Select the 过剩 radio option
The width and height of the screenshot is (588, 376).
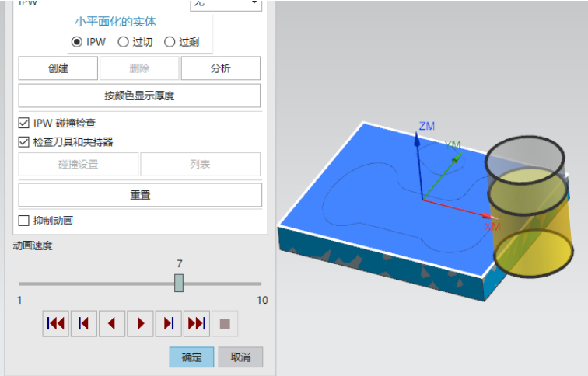(x=170, y=42)
